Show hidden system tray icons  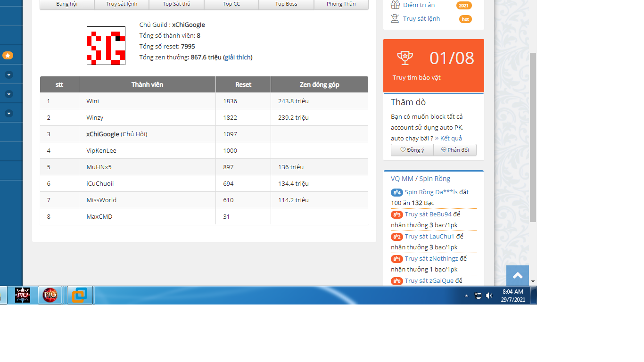point(466,296)
